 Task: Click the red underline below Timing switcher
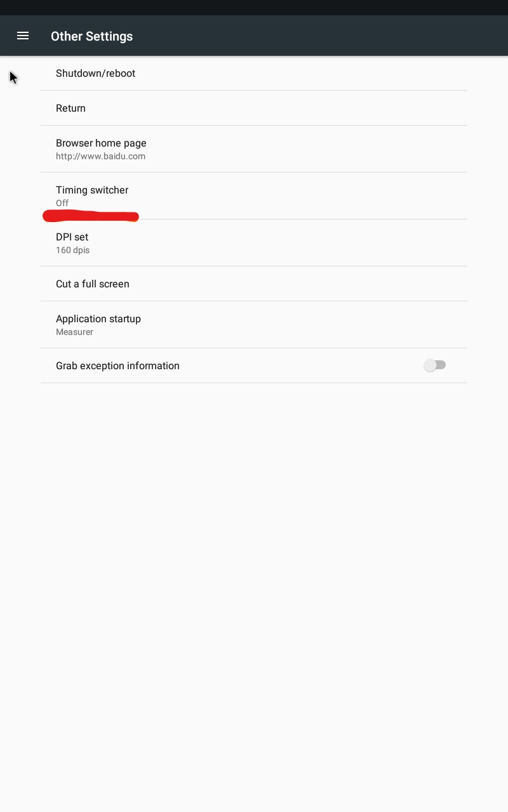tap(90, 216)
